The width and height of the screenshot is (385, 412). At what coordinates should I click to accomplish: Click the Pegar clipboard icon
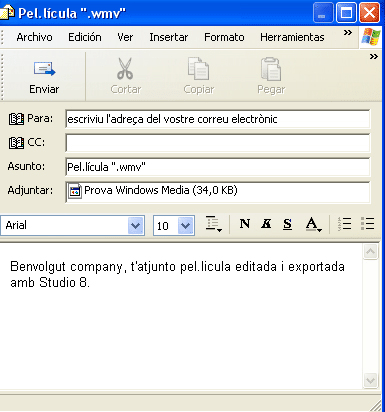pos(271,69)
